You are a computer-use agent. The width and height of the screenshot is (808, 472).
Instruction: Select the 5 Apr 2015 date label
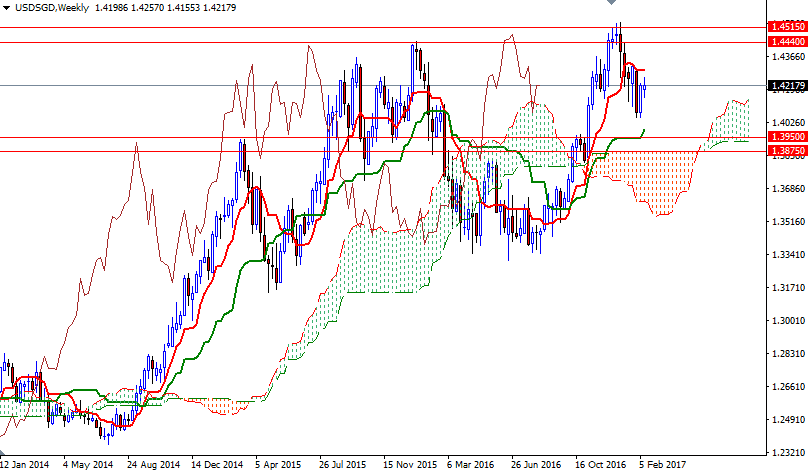[x=278, y=465]
